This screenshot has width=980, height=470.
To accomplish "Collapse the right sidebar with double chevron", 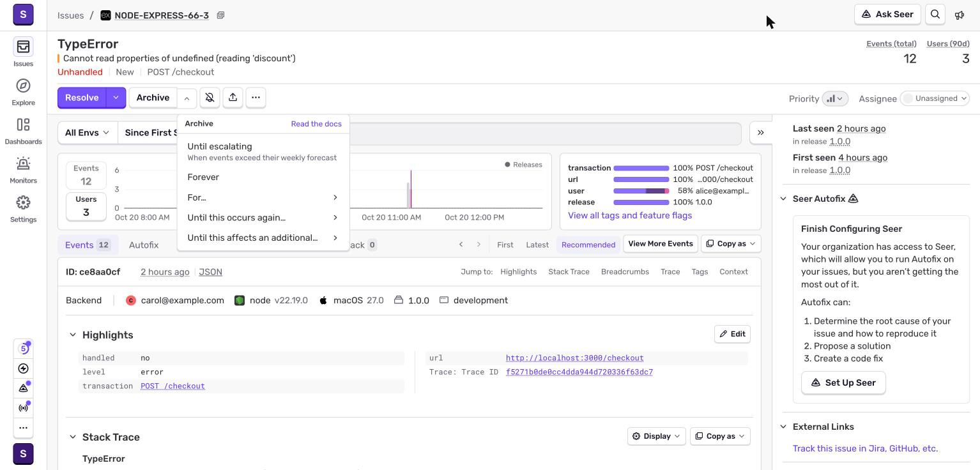I will [x=760, y=132].
